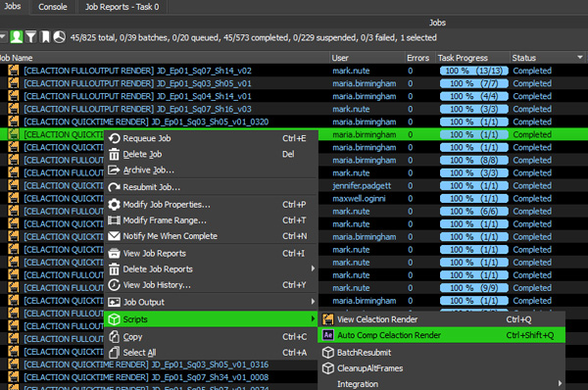
Task: Run the BatchResubmit script
Action: click(442, 353)
